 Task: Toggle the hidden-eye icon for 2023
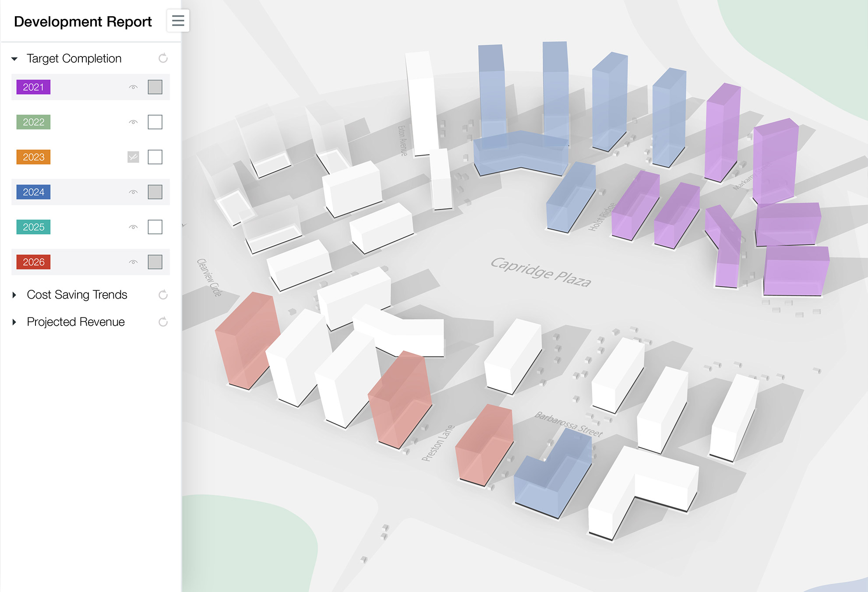tap(133, 157)
